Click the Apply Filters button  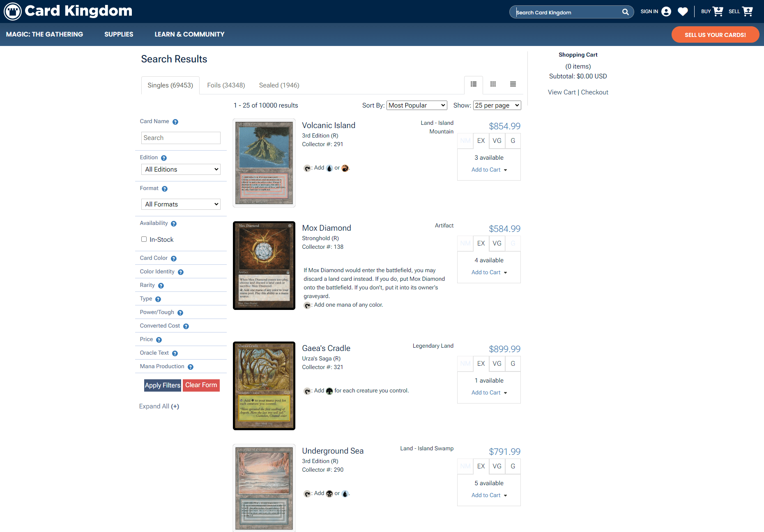click(x=163, y=385)
